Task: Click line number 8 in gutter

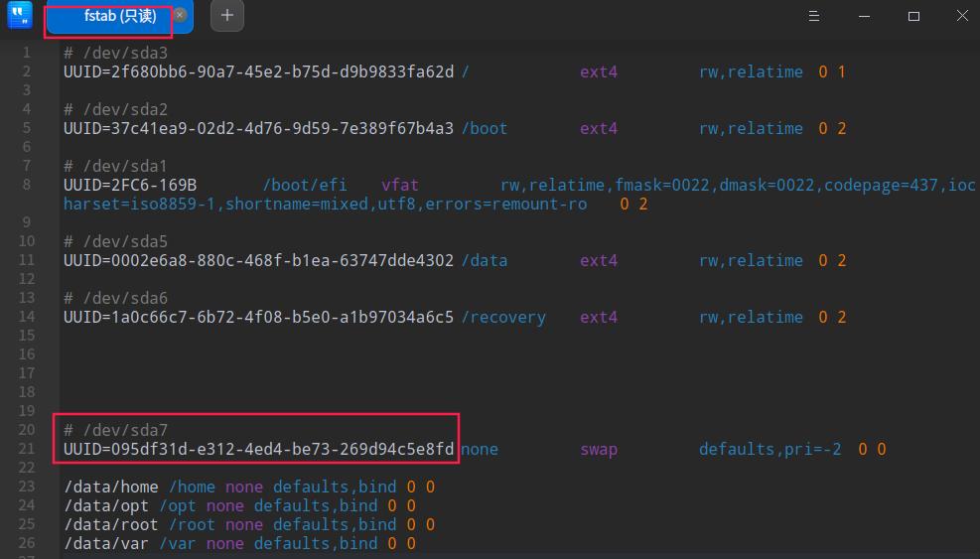Action: 26,185
